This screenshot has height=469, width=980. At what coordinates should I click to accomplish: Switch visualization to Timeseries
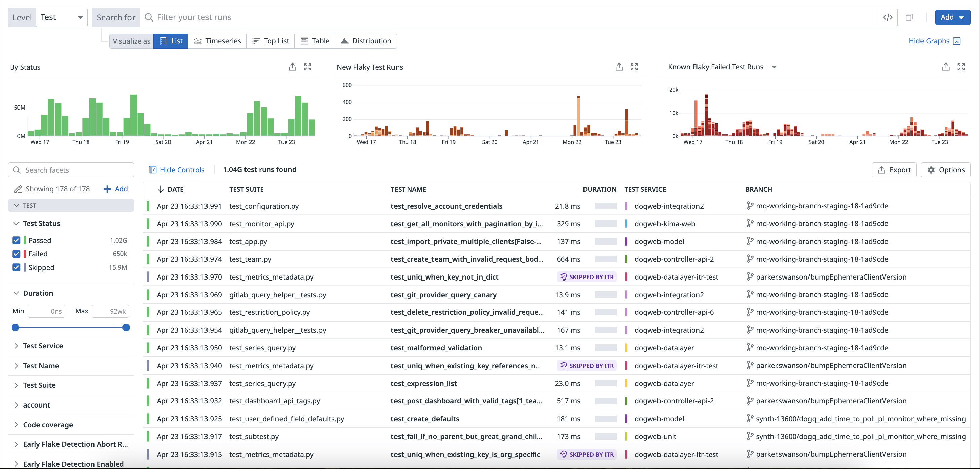point(217,41)
